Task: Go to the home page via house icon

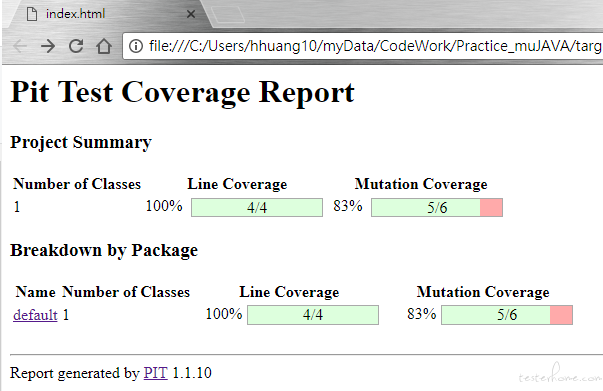Action: (104, 46)
